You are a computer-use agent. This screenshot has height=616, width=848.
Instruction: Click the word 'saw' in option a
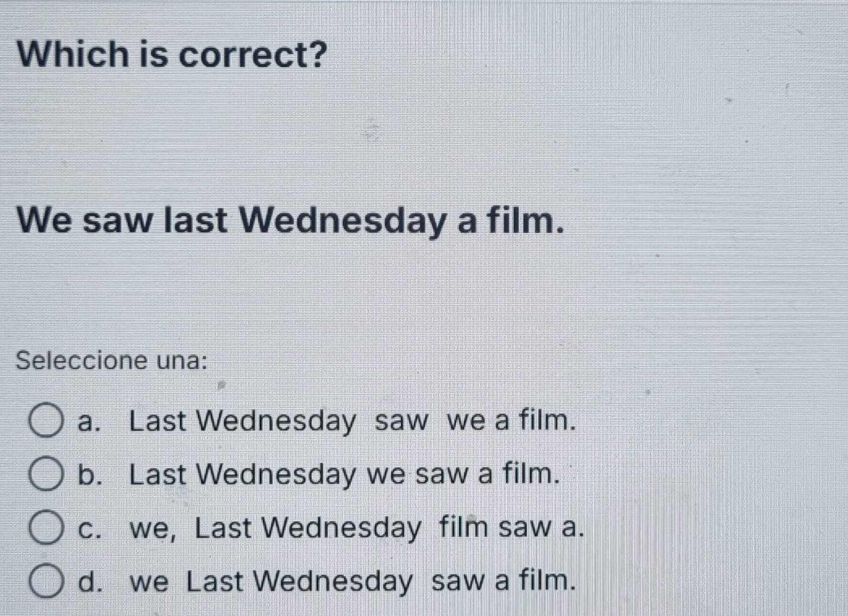tap(401, 422)
